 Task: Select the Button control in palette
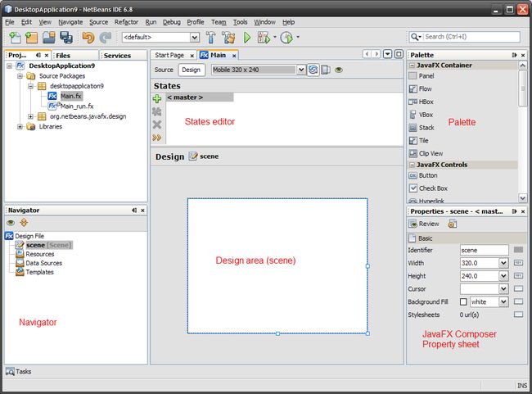pos(423,175)
